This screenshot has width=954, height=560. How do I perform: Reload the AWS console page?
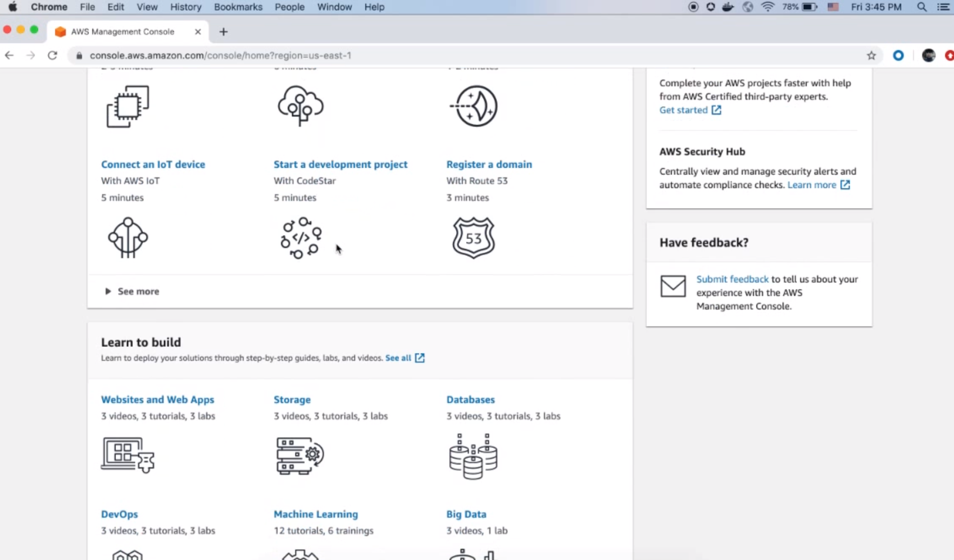click(x=52, y=56)
